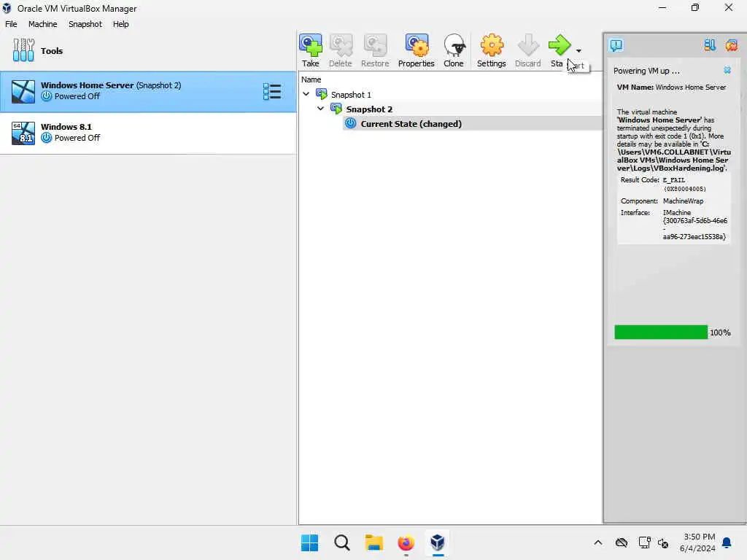This screenshot has height=560, width=747.
Task: Open the Windows notification bell
Action: 727,542
